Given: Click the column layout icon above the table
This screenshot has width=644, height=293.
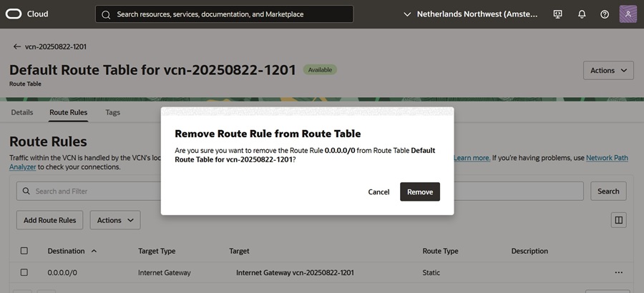Looking at the screenshot, I should tap(618, 220).
